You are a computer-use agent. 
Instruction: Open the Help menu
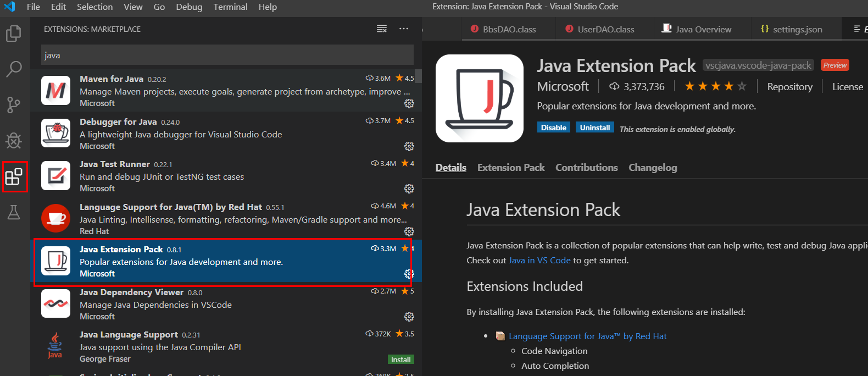268,7
